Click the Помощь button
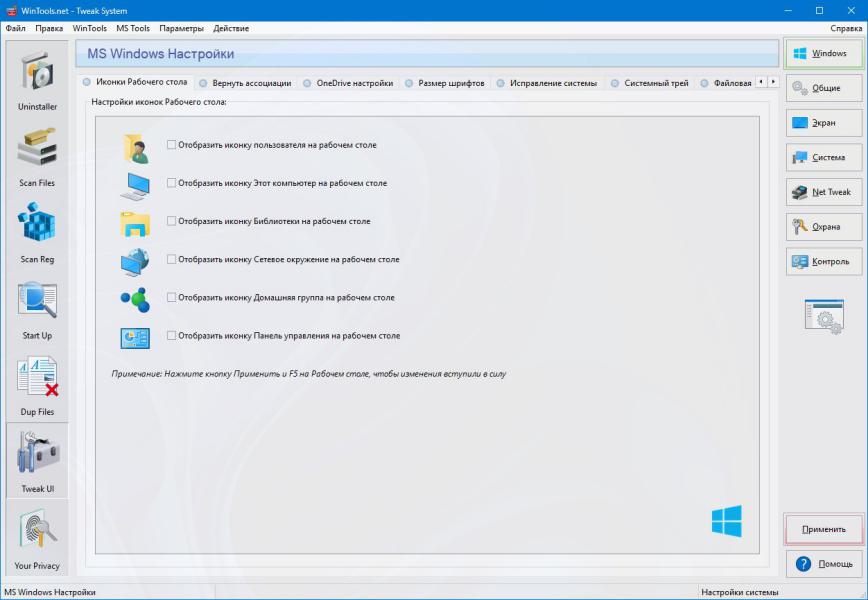The width and height of the screenshot is (868, 600). pos(824,564)
